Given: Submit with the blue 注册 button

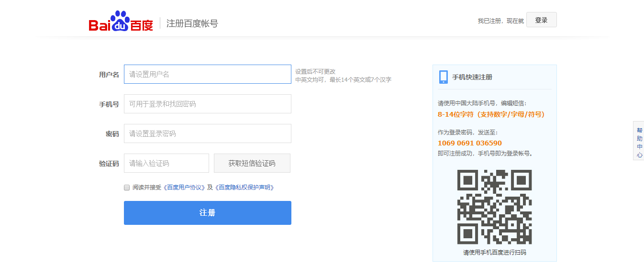Looking at the screenshot, I should tap(207, 213).
